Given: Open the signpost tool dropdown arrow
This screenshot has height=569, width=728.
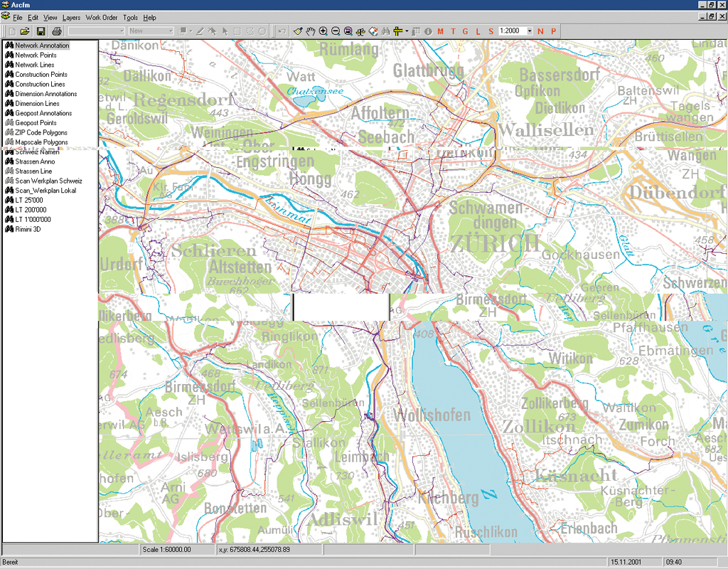Looking at the screenshot, I should click(x=407, y=31).
